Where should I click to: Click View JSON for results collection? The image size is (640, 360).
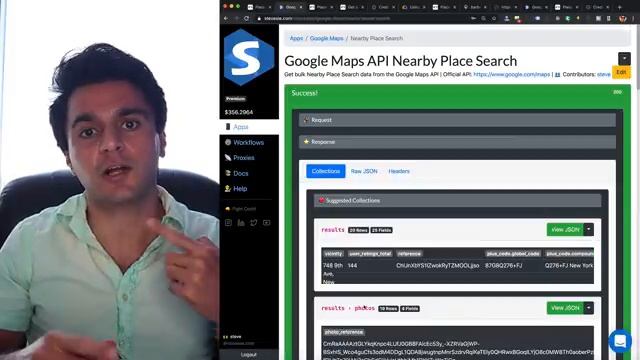click(x=565, y=230)
